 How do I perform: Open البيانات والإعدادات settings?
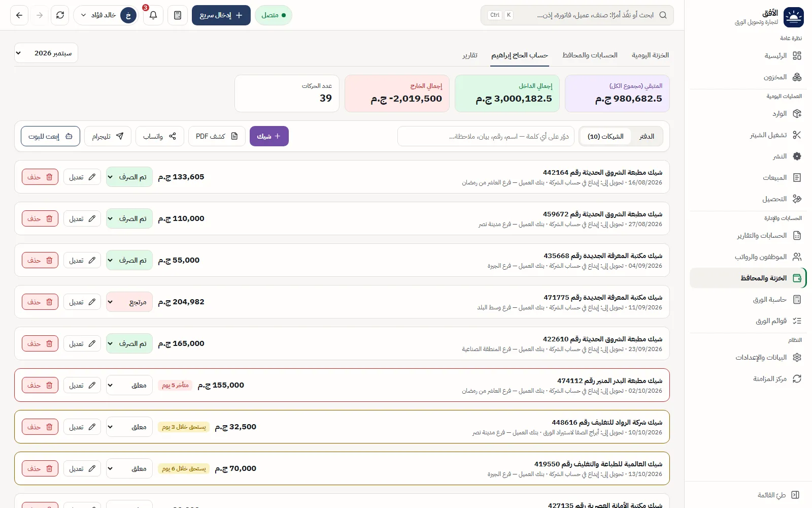pyautogui.click(x=748, y=358)
